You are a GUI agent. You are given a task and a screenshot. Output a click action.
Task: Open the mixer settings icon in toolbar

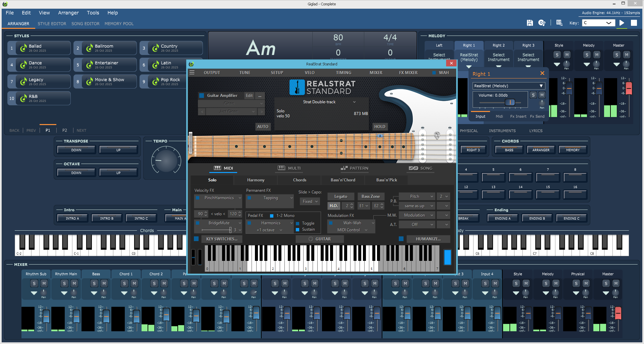[559, 23]
